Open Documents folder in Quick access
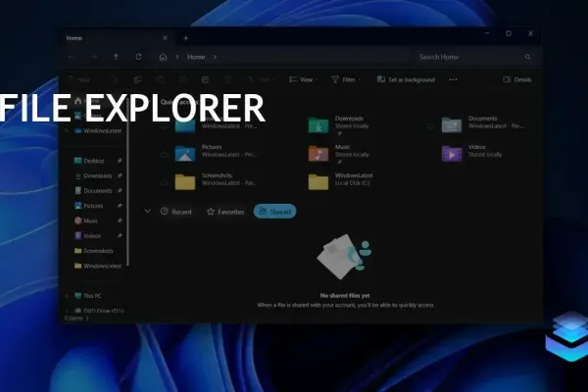The image size is (588, 392). tap(483, 123)
